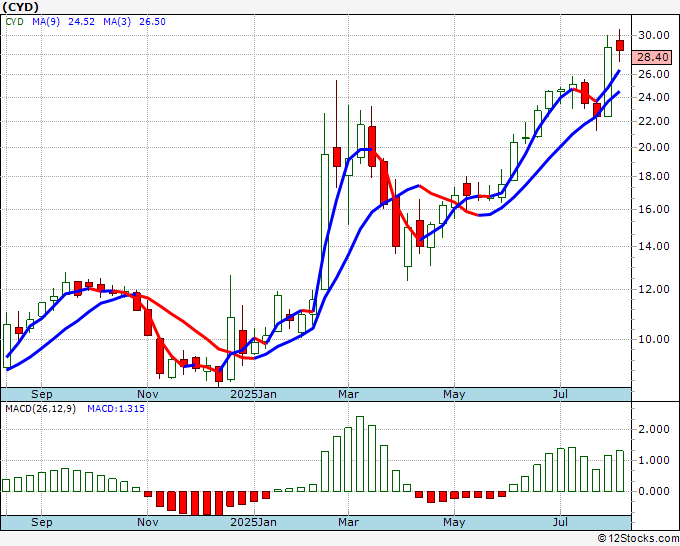Click Nov on the MACD date axis
680x546 pixels.
(147, 522)
